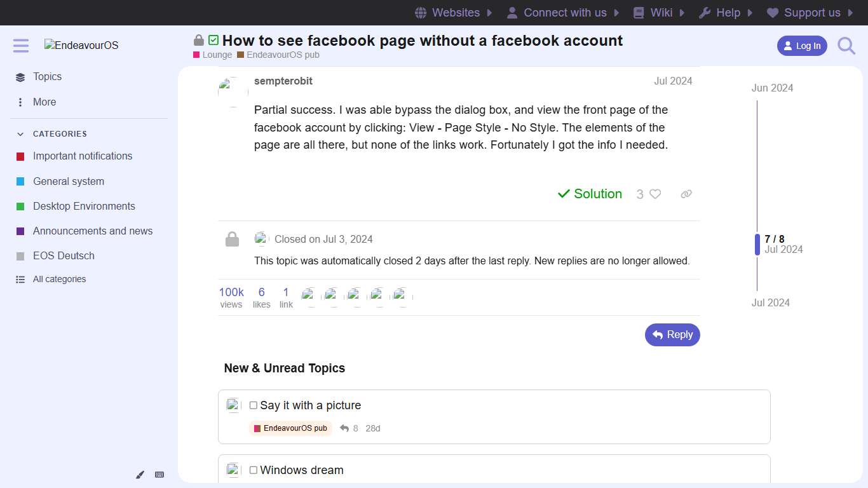
Task: Open the keyboard shortcuts icon bottom left
Action: (x=159, y=475)
